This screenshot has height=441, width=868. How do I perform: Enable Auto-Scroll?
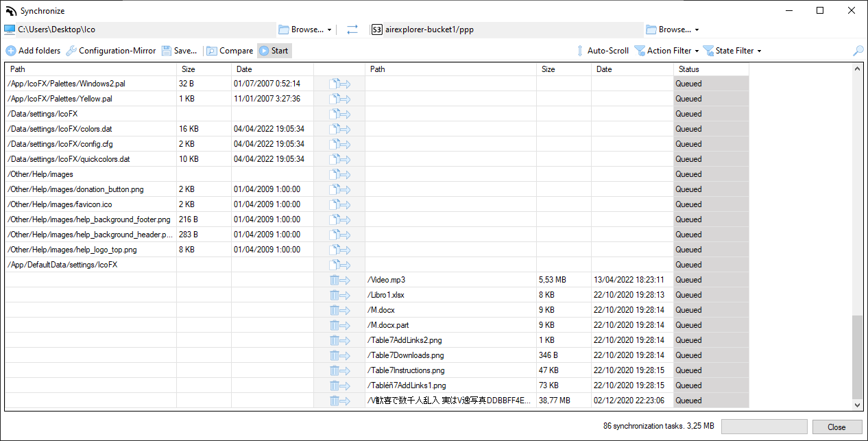point(602,50)
